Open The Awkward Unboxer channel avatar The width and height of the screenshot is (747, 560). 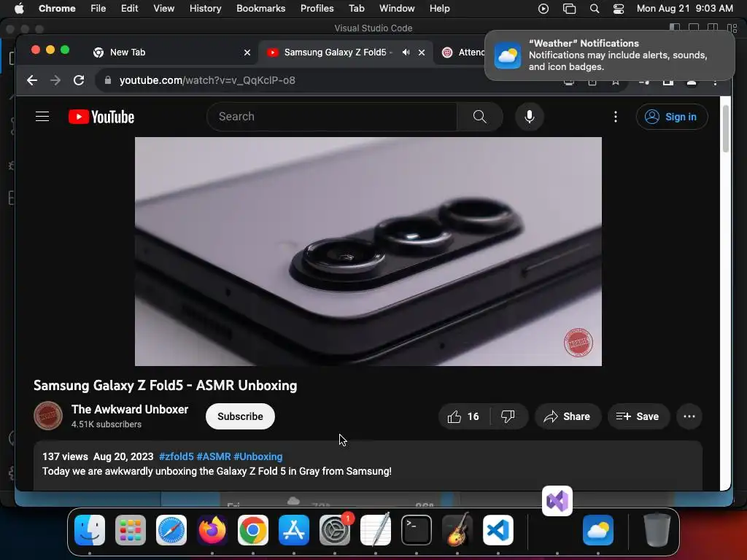coord(48,416)
